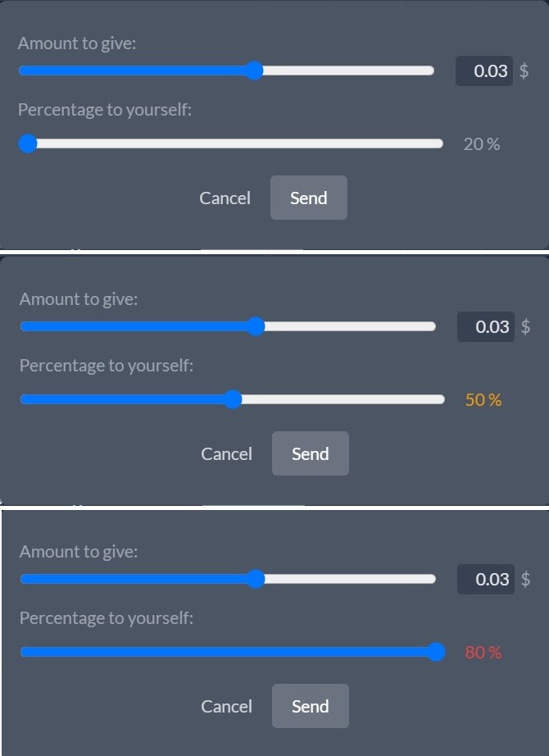Click amount field in the 20% panel
Viewport: 549px width, 756px height.
coord(484,71)
